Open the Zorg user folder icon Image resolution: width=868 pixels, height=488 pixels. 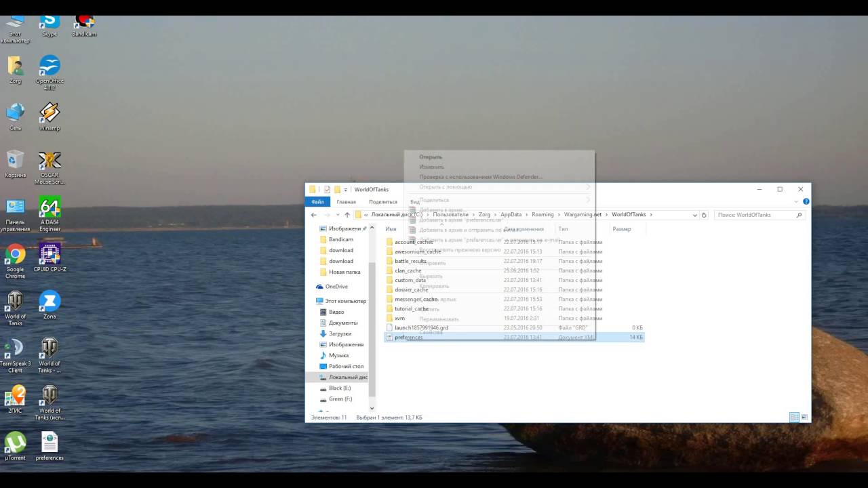(15, 70)
